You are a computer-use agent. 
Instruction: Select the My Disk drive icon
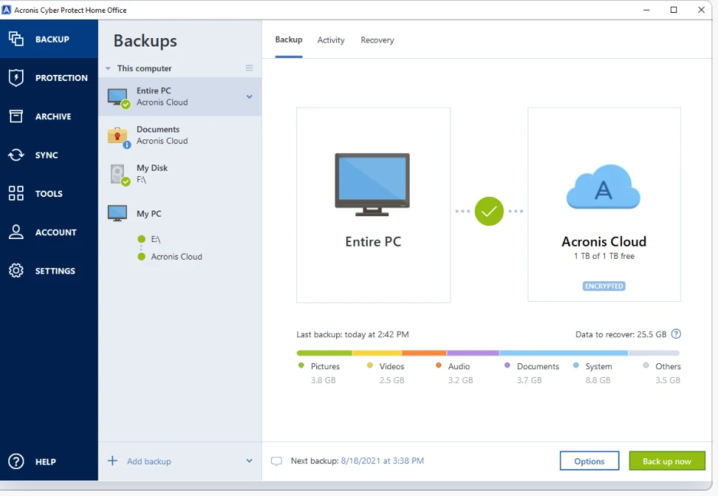pyautogui.click(x=120, y=175)
